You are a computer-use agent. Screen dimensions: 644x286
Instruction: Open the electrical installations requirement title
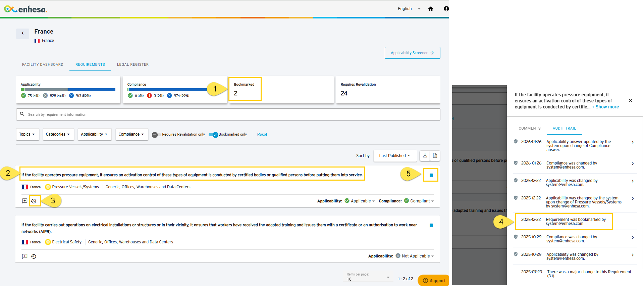pyautogui.click(x=219, y=228)
